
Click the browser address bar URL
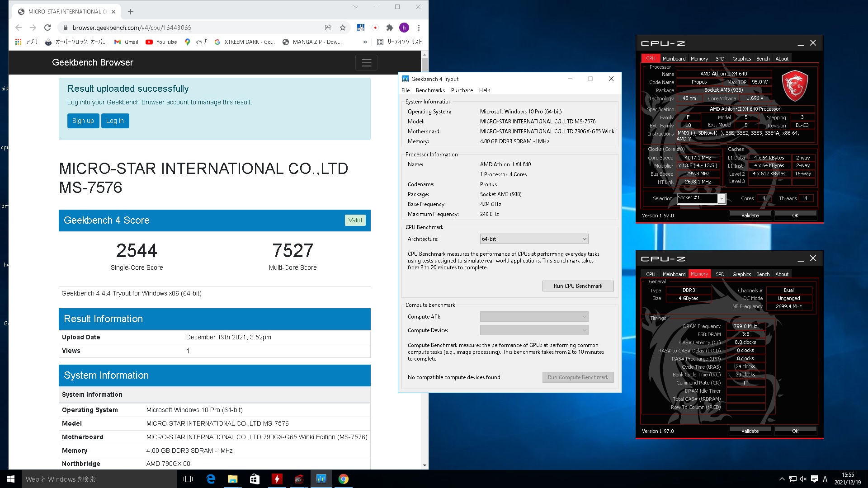[132, 28]
